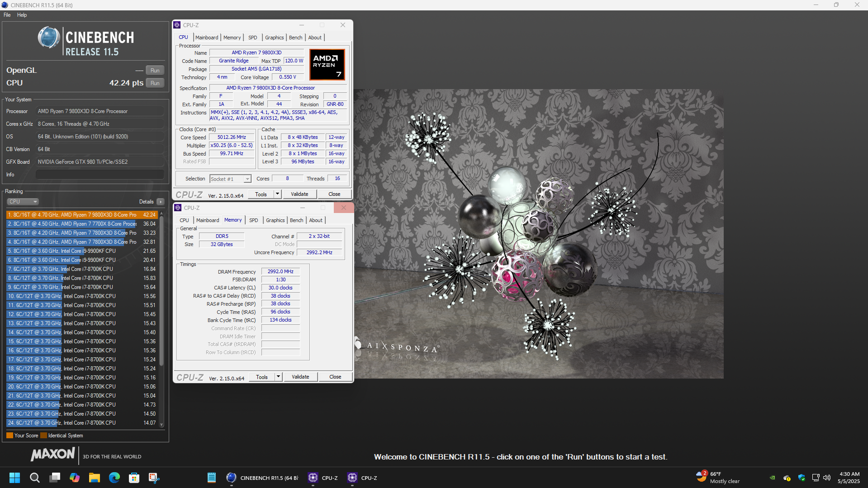Click orange Your Score legend swatch
The width and height of the screenshot is (868, 488).
(9, 436)
